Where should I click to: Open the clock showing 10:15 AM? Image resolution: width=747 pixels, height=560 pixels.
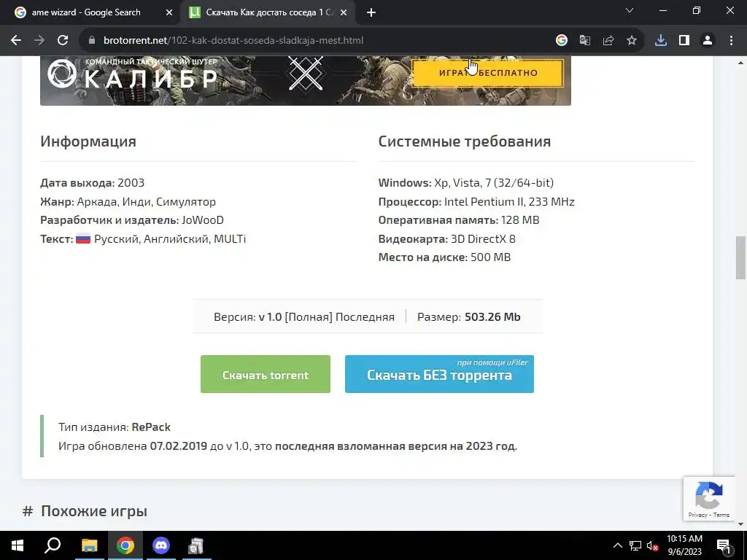[684, 545]
